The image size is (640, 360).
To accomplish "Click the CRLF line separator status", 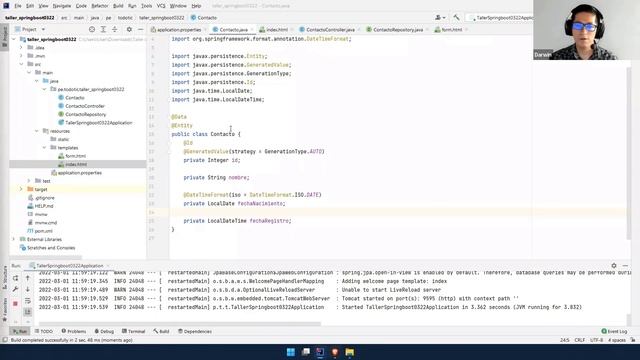I will coord(580,340).
